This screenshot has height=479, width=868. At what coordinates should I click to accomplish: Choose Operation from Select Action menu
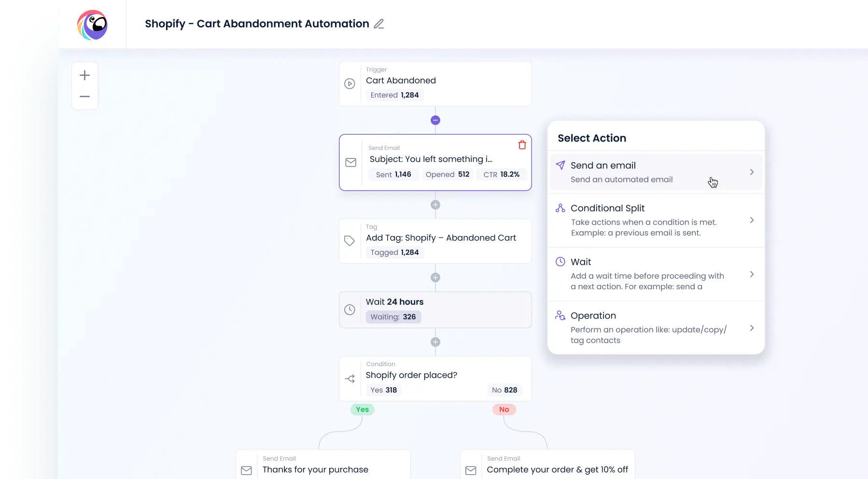(x=656, y=327)
